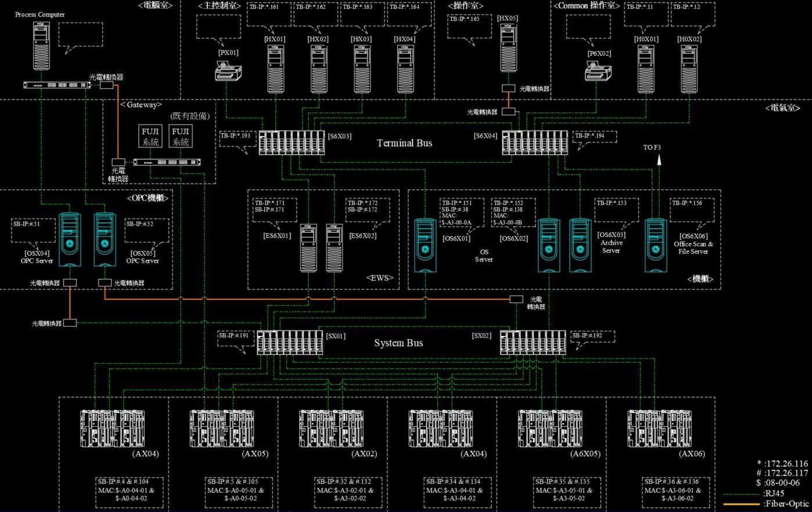Select the PX01 printer icon
This screenshot has width=812, height=512.
point(228,73)
